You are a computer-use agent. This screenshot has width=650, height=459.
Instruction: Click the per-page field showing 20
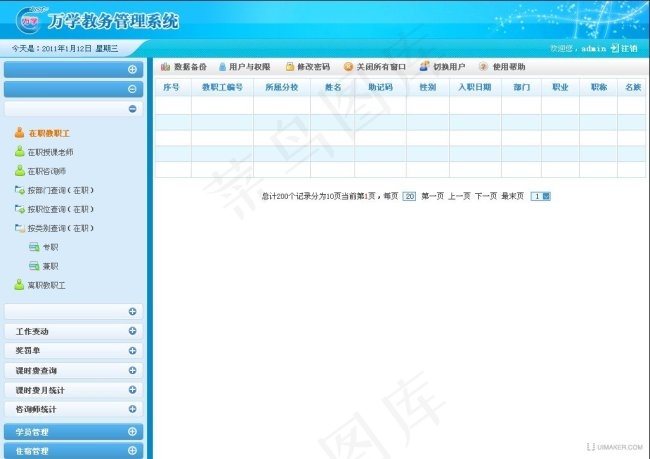coord(409,197)
